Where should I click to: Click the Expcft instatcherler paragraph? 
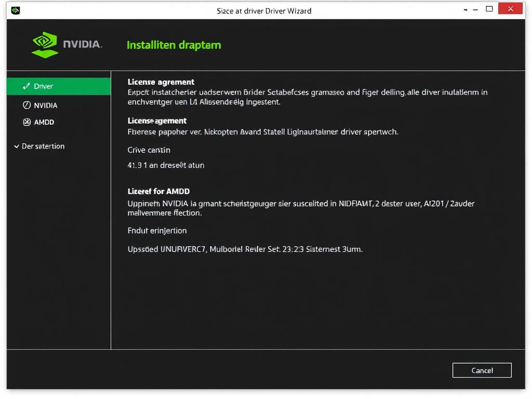[x=308, y=97]
